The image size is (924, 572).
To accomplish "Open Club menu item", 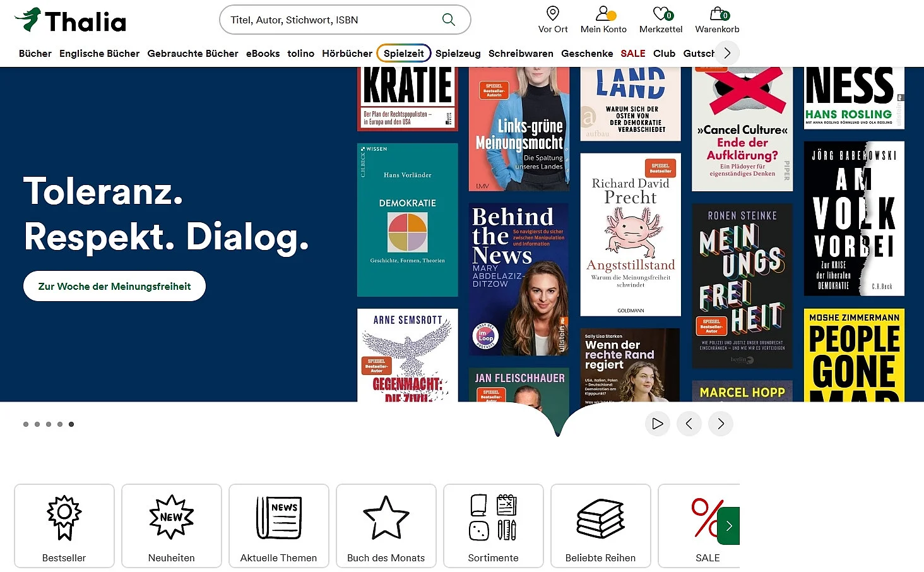I will pos(664,54).
